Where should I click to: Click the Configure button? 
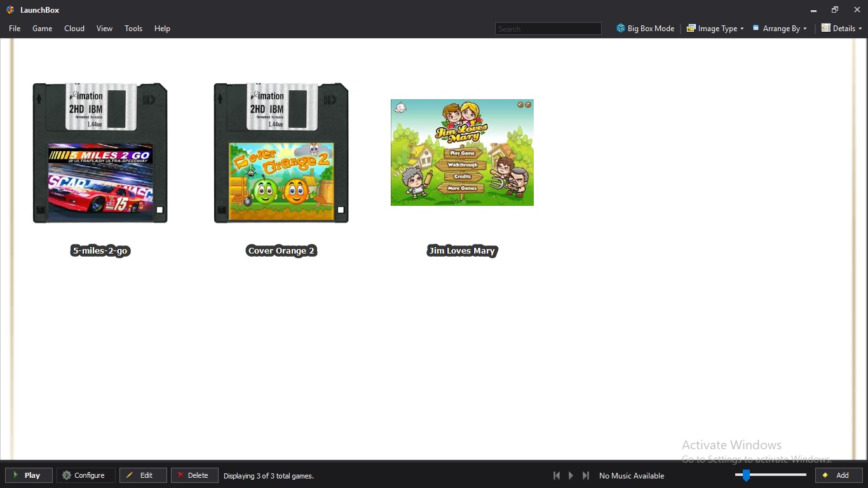point(86,475)
